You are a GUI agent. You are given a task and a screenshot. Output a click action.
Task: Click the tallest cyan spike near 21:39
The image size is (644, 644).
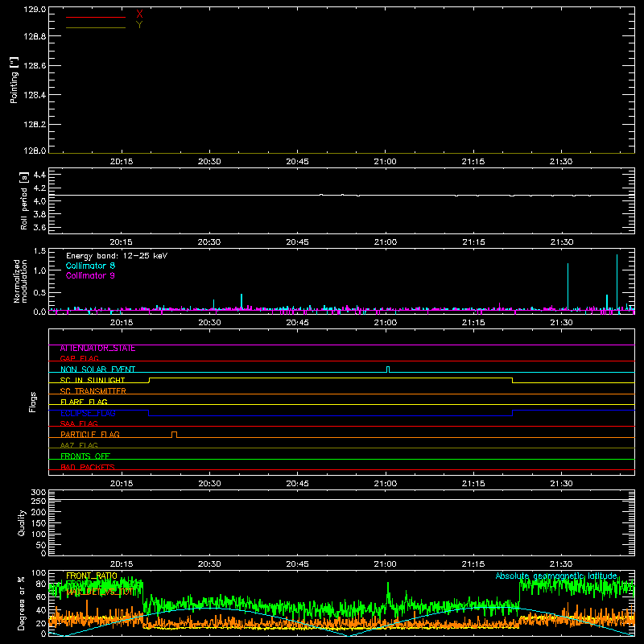click(x=617, y=283)
